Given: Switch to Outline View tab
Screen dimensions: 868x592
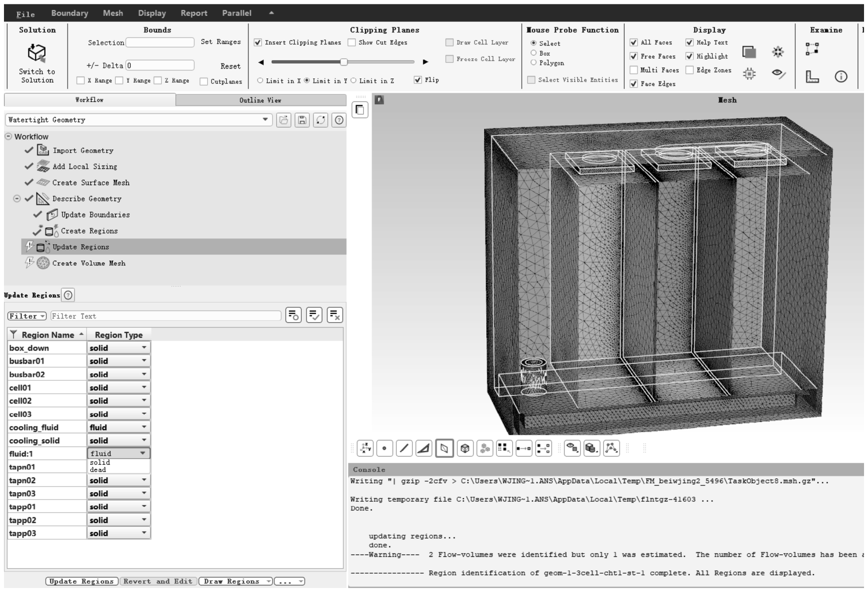Looking at the screenshot, I should point(260,100).
